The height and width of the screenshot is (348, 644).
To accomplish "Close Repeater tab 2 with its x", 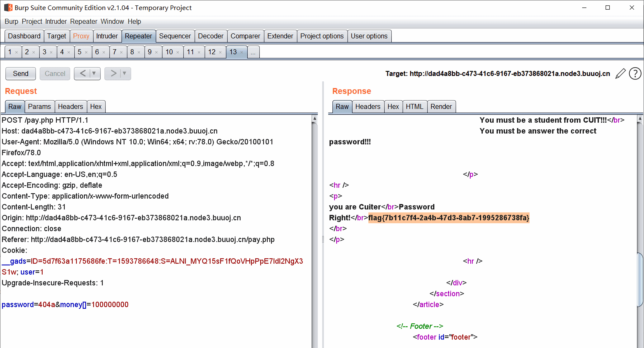I will coord(33,52).
